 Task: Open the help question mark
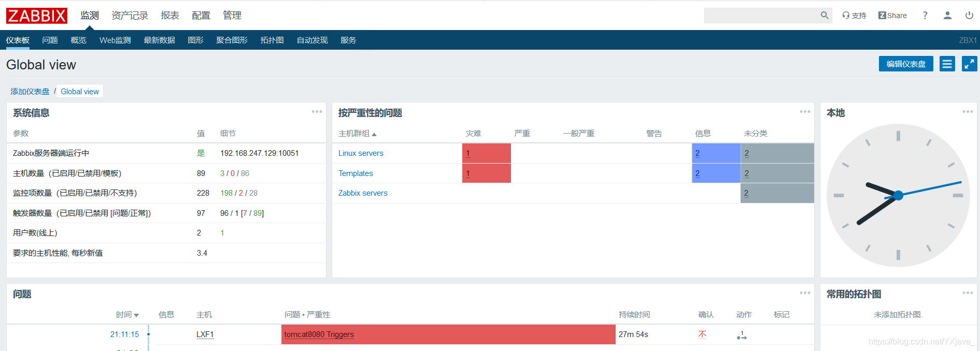(x=925, y=16)
